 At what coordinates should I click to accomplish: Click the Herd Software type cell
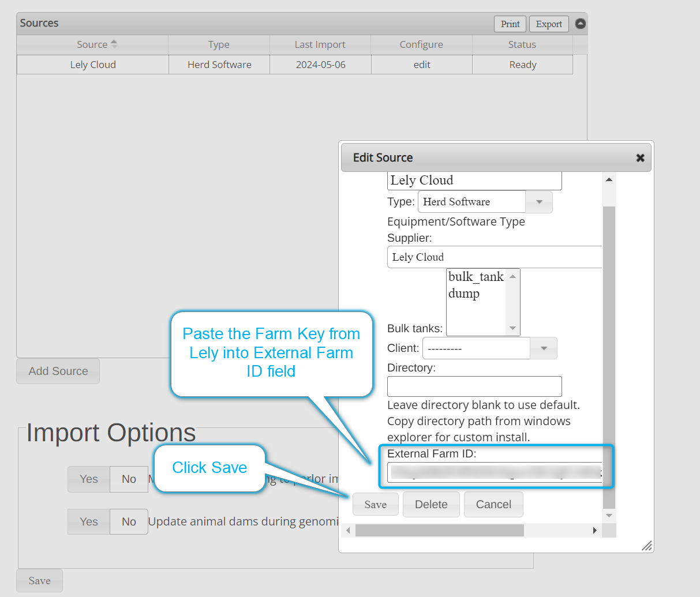coord(219,65)
